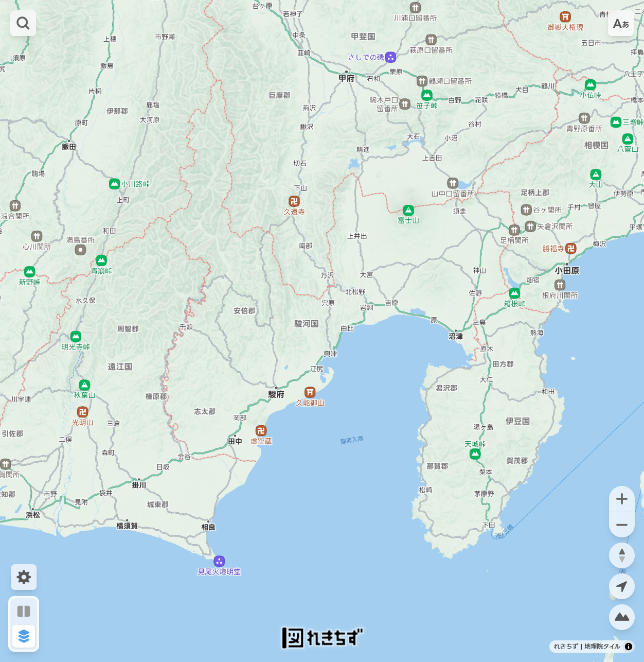644x662 pixels.
Task: Click the 富士山 mountain marker
Action: click(408, 210)
